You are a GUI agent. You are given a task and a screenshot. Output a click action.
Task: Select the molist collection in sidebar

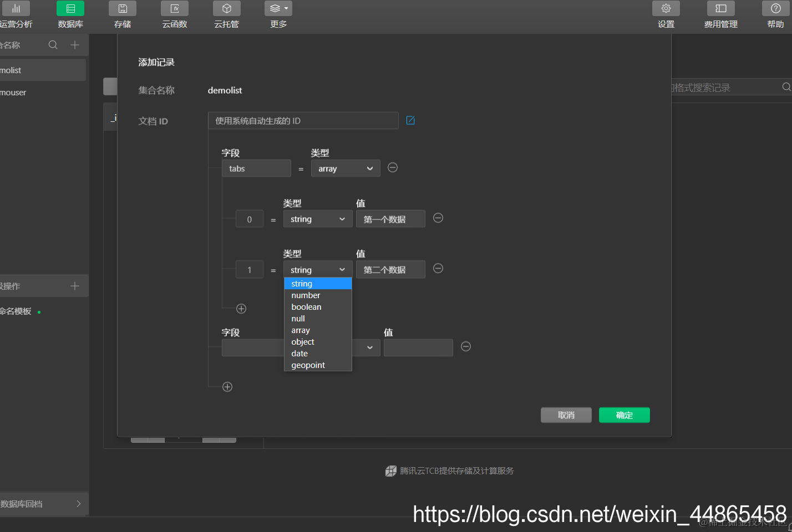click(43, 70)
